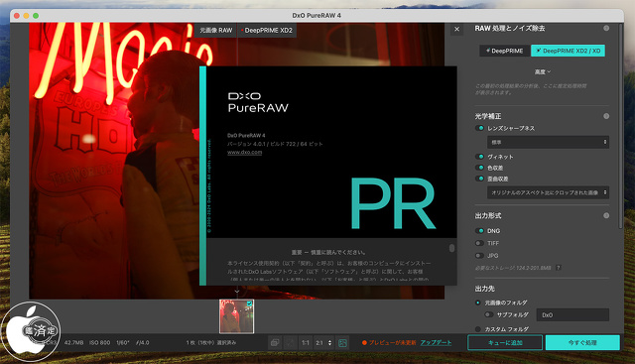
Task: Toggle the 歪曲収差 correction switch
Action: pos(479,179)
